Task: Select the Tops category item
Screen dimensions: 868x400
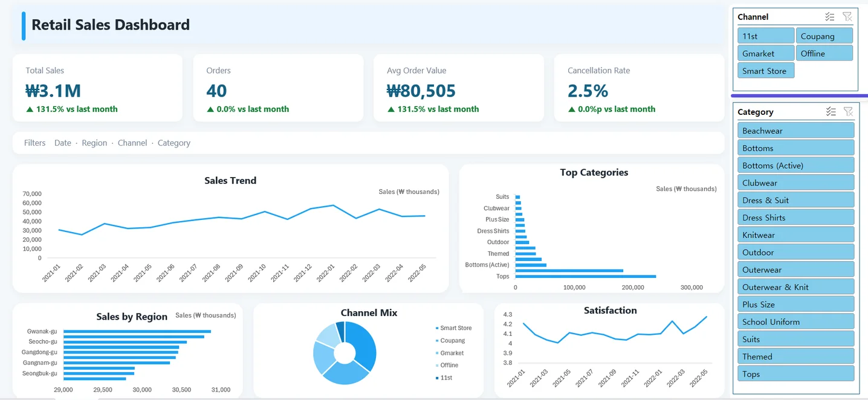Action: pos(796,374)
